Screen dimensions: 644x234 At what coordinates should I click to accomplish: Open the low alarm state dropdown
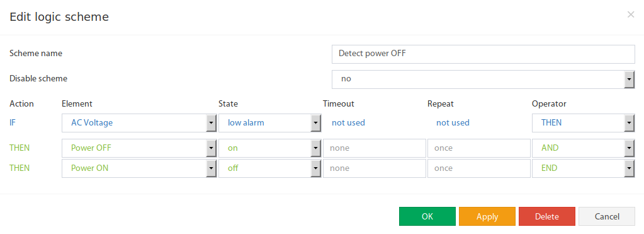[x=269, y=123]
